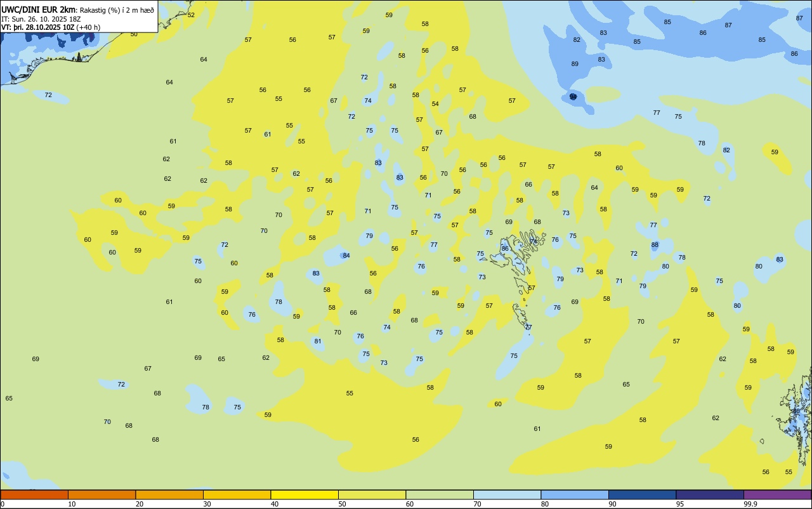812x509 pixels.
Task: Click the colorbar tick label '30'
Action: [x=207, y=505]
